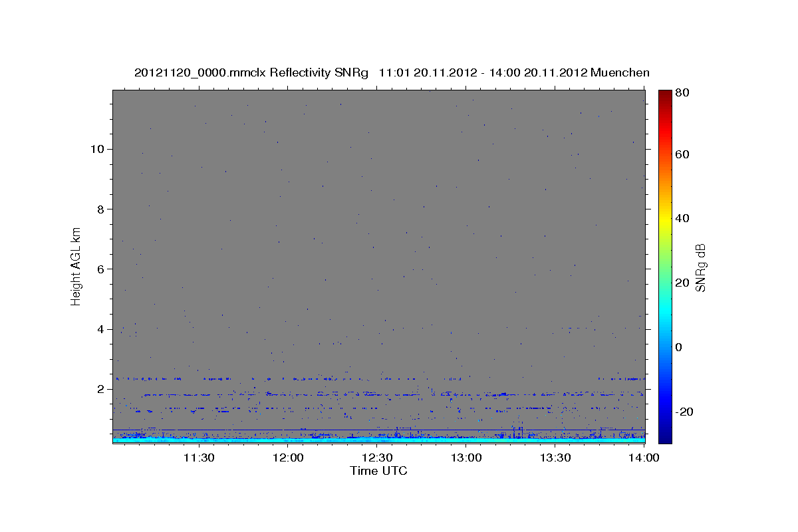This screenshot has width=798, height=532.
Task: Click the 'SNRg dB' colorbar title
Action: tap(700, 267)
